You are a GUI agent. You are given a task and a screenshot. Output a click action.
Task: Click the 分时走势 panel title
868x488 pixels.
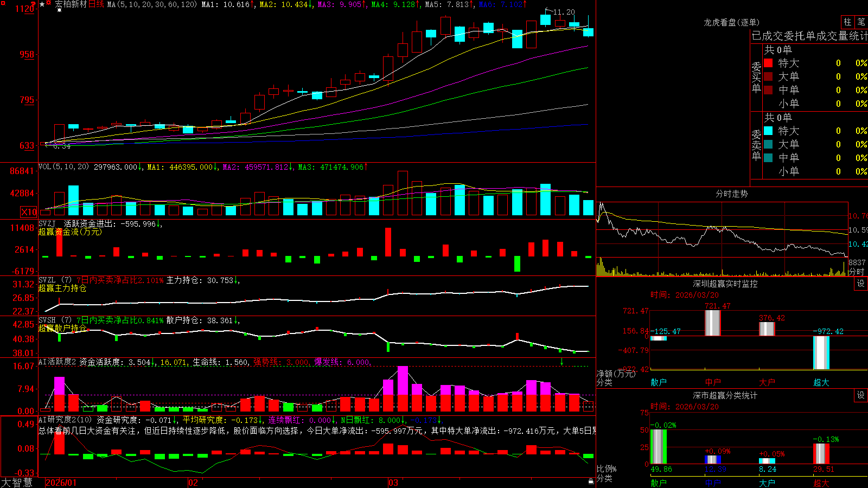(731, 194)
